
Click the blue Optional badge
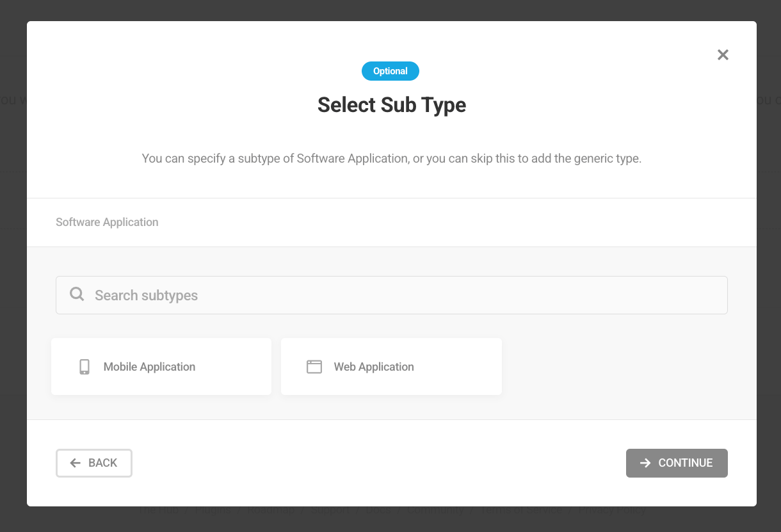point(390,70)
